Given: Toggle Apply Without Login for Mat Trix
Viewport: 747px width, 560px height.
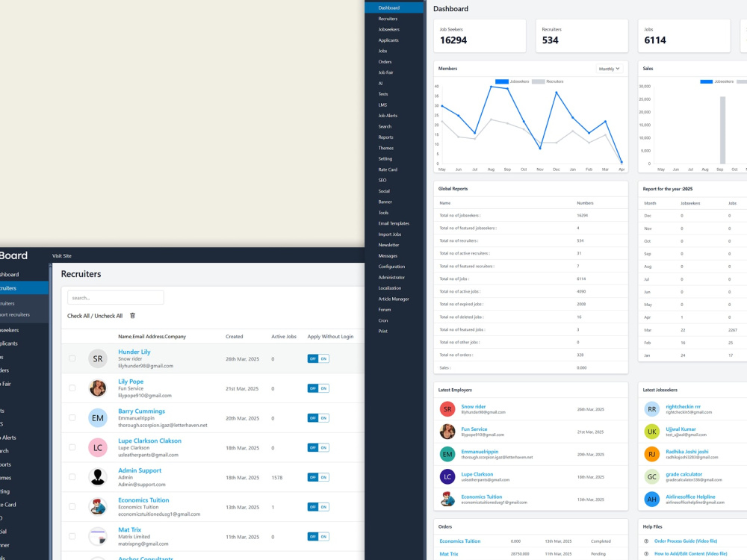Looking at the screenshot, I should tap(318, 536).
